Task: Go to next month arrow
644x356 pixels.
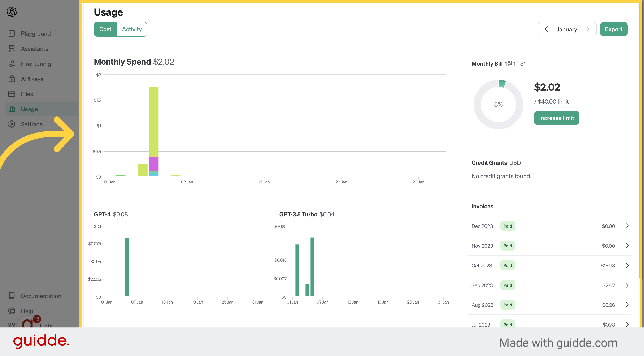Action: tap(588, 29)
